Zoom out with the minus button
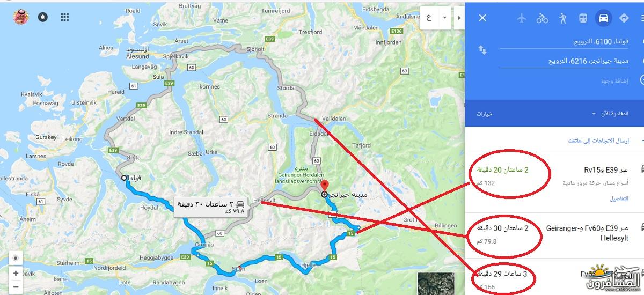The image size is (644, 295). pos(16,286)
